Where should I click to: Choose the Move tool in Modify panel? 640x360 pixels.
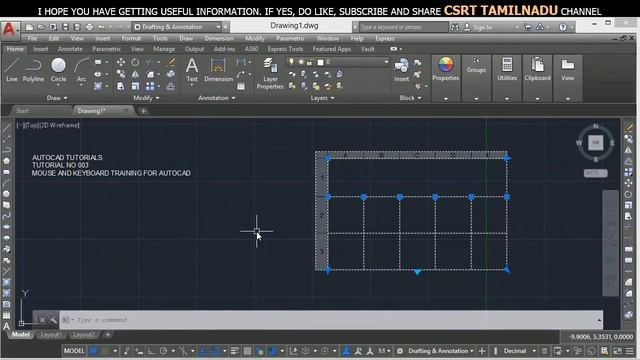pos(121,62)
